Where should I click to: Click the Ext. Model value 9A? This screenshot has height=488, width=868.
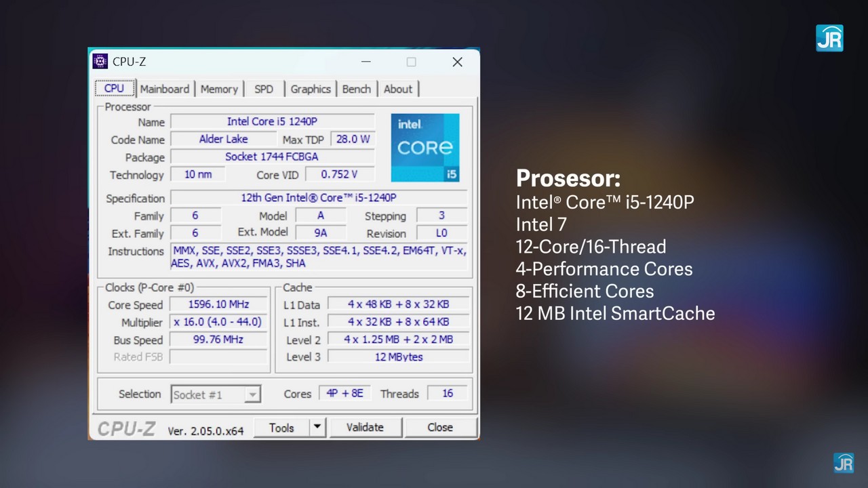321,233
